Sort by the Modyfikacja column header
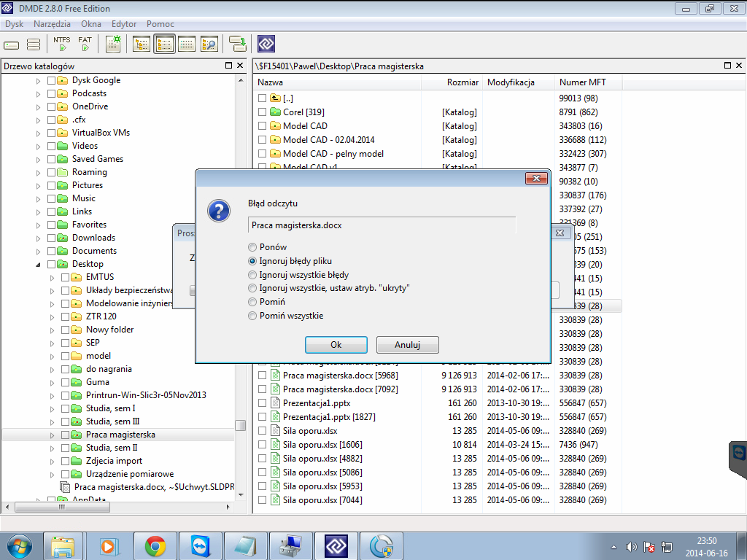Screen dimensions: 747x560 point(519,82)
